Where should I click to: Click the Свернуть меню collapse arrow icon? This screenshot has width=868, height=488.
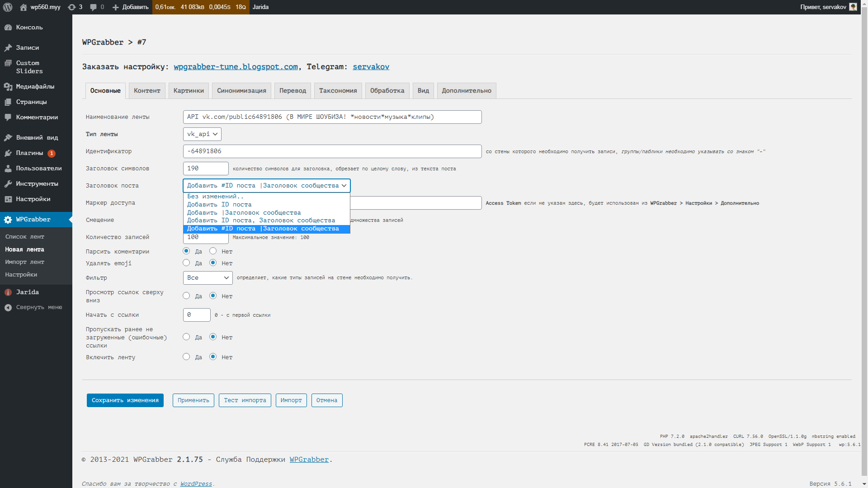[8, 308]
